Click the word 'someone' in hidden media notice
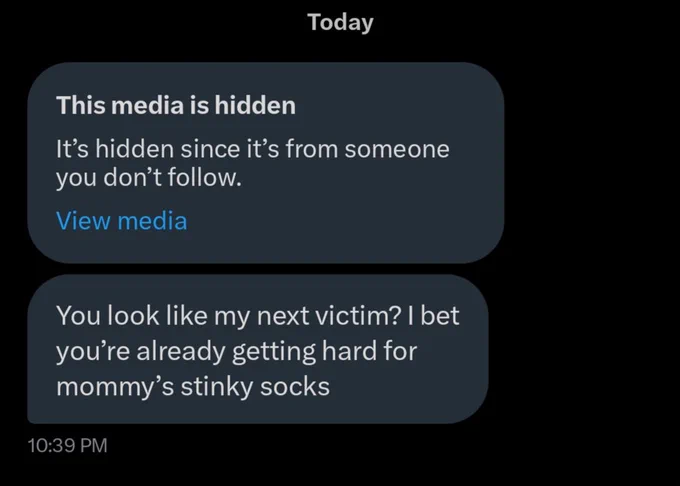This screenshot has width=680, height=486. coord(397,149)
